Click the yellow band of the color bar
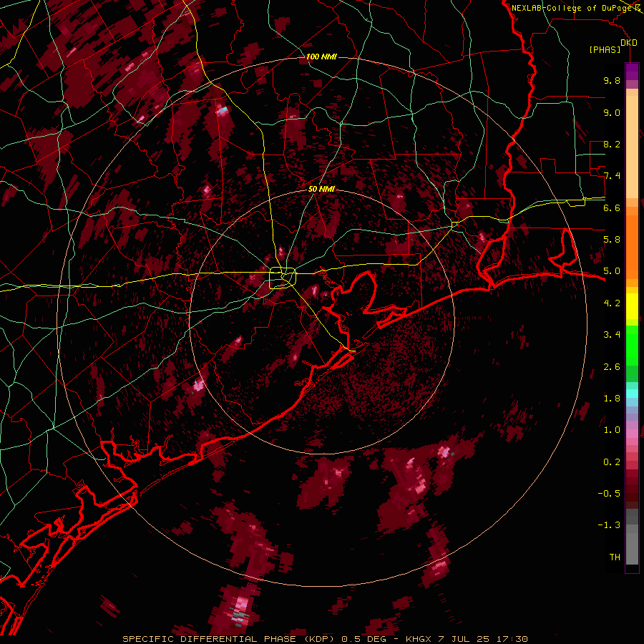Screen dimensions: 644x644 pos(632,306)
